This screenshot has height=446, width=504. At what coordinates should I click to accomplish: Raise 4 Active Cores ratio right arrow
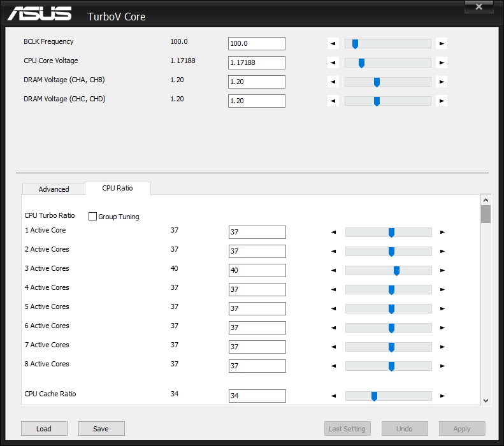click(x=442, y=289)
